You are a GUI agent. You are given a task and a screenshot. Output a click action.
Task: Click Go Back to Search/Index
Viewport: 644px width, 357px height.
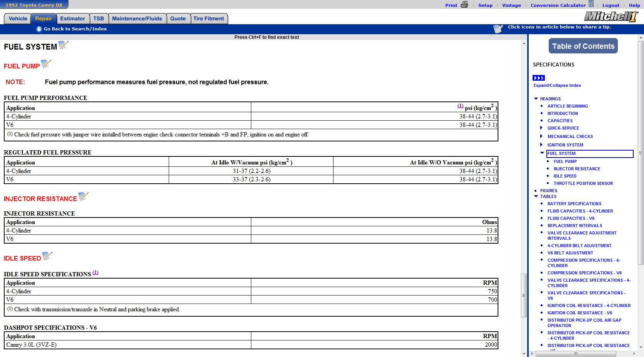tap(75, 29)
